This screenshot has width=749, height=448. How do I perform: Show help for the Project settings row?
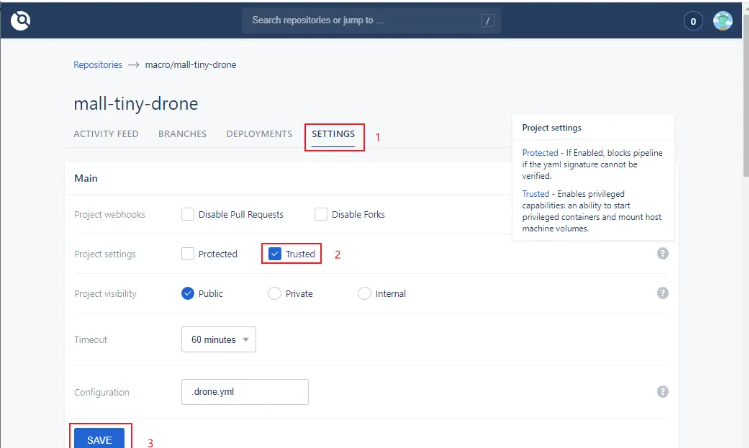click(x=662, y=254)
